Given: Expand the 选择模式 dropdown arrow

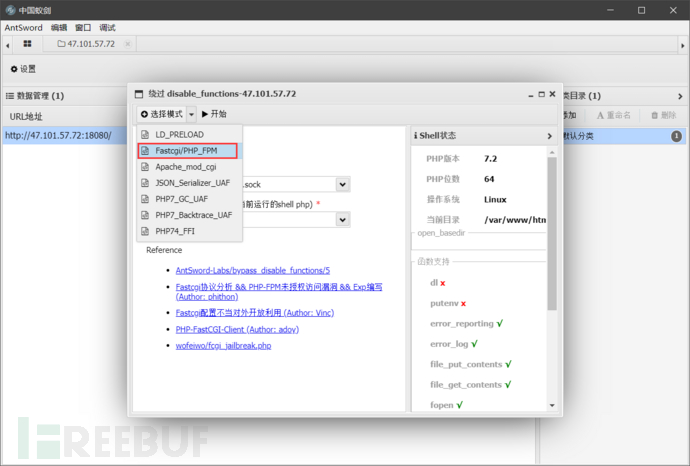Looking at the screenshot, I should 191,114.
